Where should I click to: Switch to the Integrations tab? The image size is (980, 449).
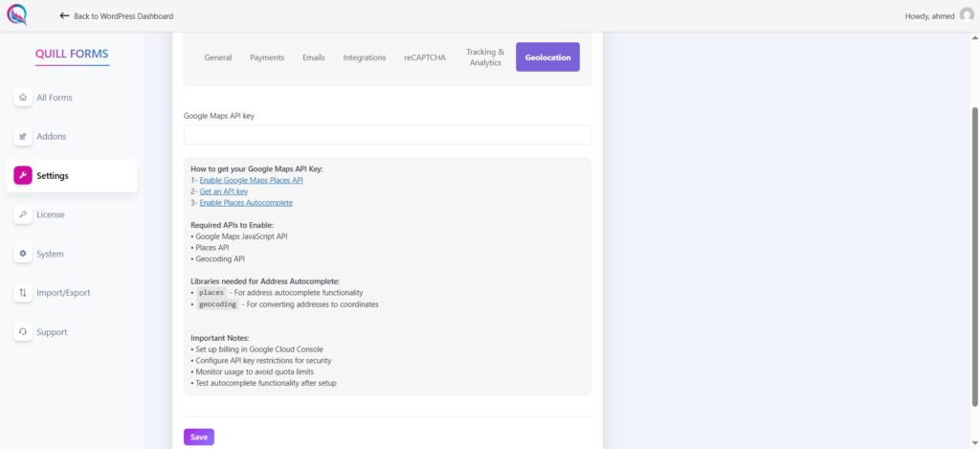[x=365, y=57]
